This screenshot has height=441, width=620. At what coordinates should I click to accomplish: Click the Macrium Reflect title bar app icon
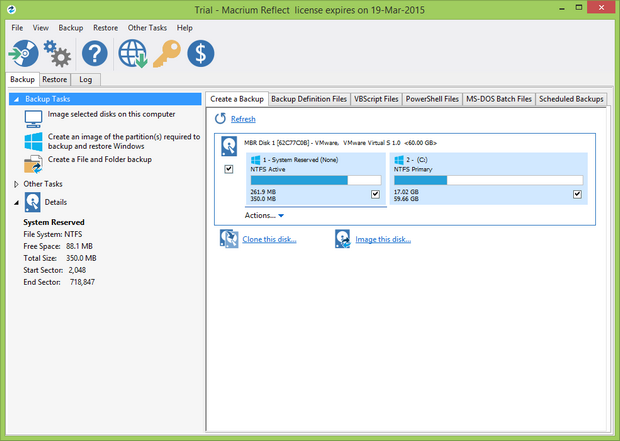point(11,9)
